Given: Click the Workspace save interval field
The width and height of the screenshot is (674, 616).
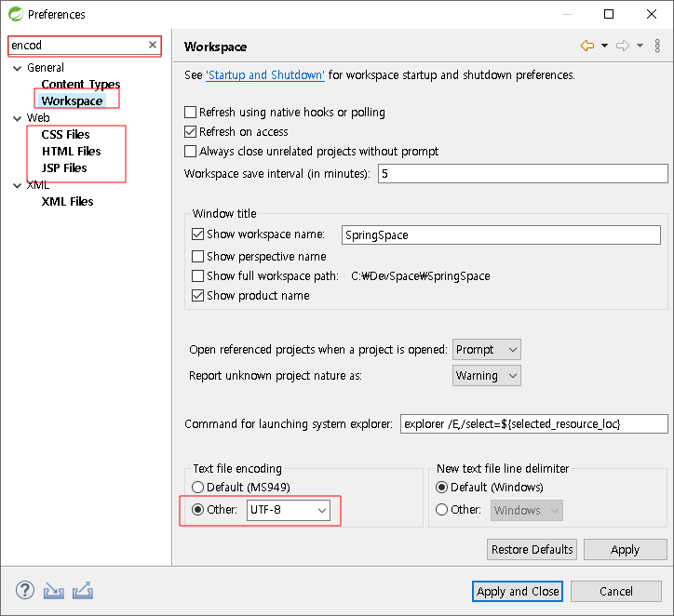Looking at the screenshot, I should (522, 174).
